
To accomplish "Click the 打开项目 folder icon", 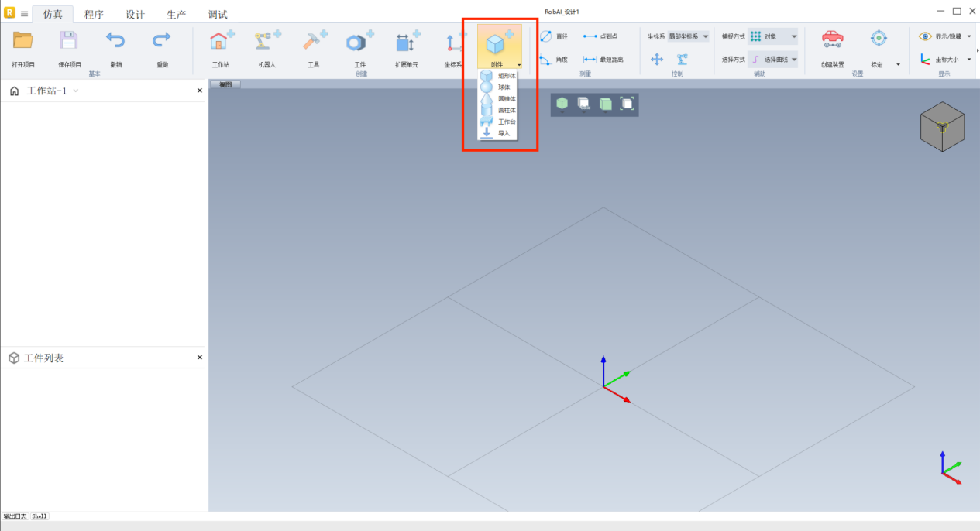I will tap(23, 41).
